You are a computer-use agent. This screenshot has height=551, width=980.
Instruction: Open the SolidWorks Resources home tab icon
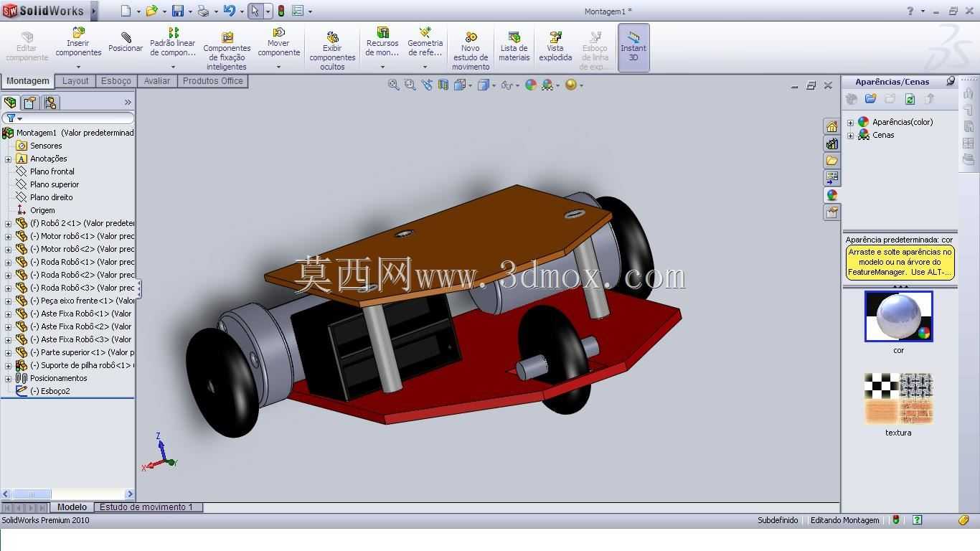point(831,126)
